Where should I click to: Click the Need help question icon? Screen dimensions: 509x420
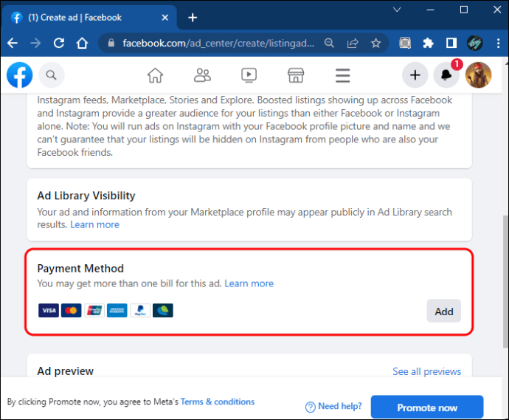(311, 407)
